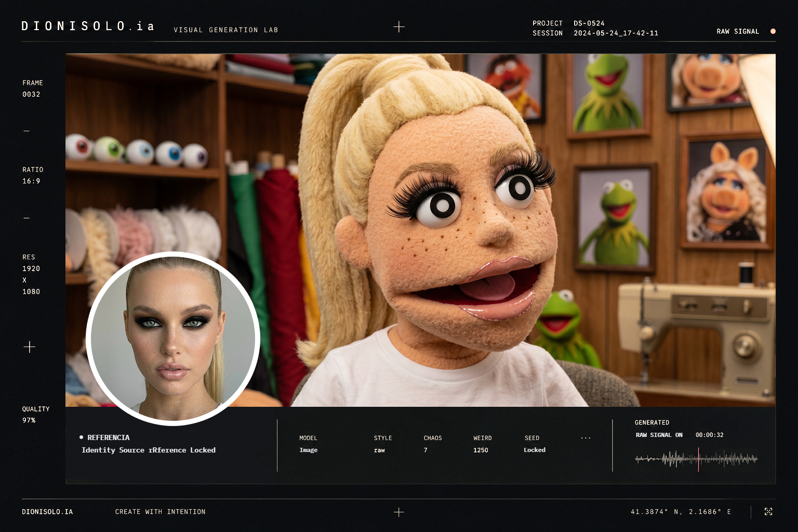Click the plus icon in the bottom footer

tap(399, 512)
